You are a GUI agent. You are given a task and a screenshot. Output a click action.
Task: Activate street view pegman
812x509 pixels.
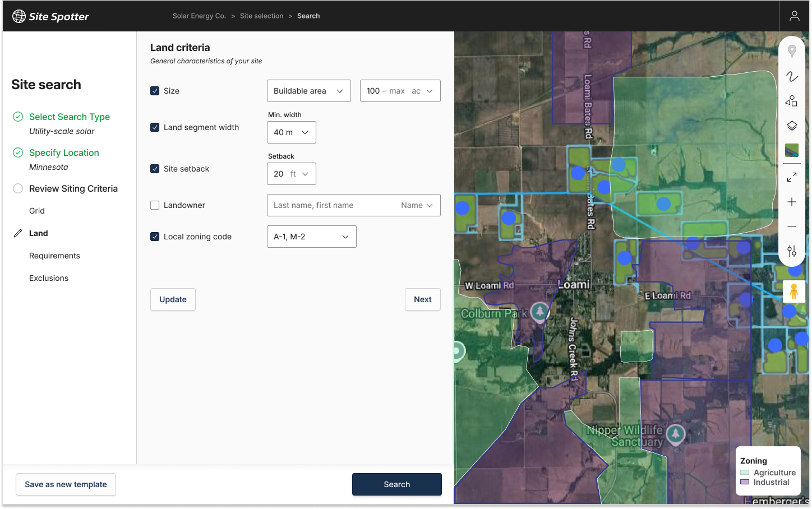coord(794,292)
